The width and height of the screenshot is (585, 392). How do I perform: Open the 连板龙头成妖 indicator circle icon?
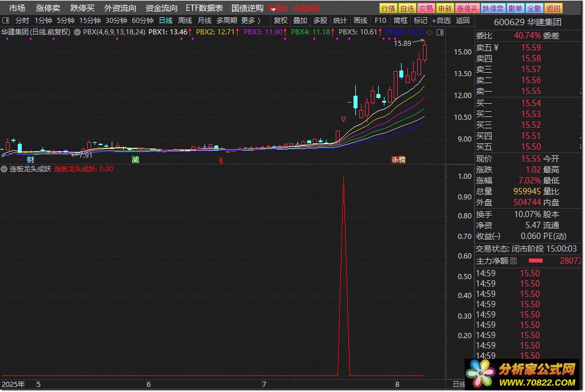tap(4, 169)
